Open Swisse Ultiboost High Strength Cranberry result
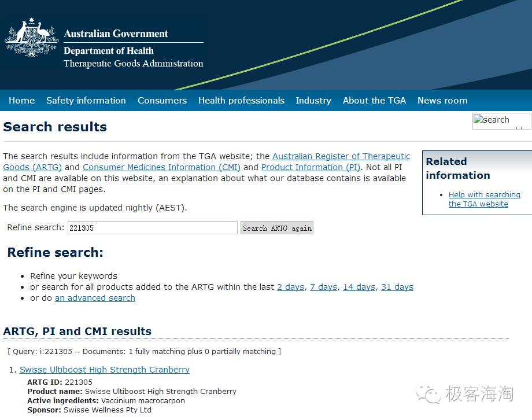532x420 pixels. 105,370
